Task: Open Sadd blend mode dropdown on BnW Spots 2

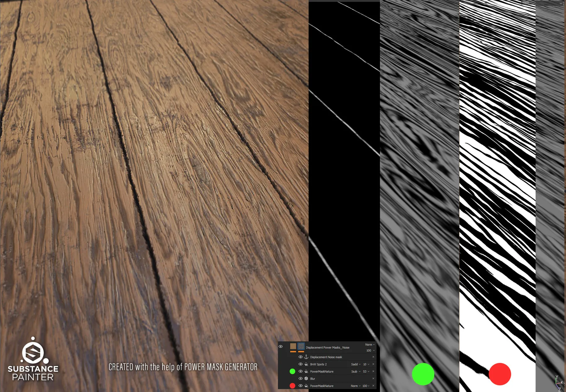Action: (356, 364)
